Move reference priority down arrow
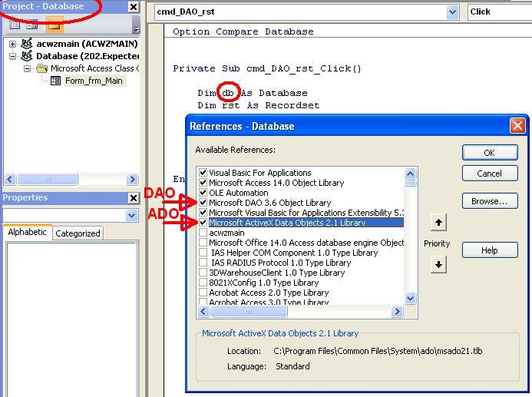This screenshot has width=532, height=397. (x=438, y=264)
